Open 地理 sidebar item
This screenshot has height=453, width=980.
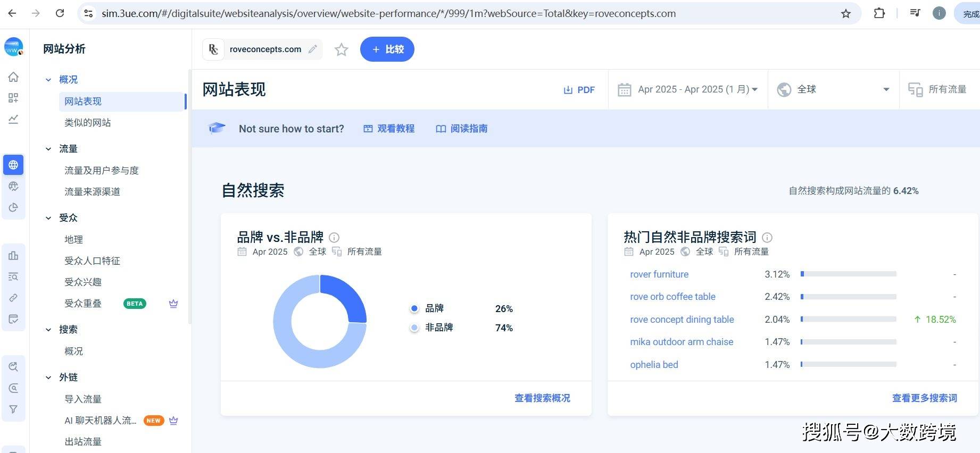pyautogui.click(x=73, y=240)
